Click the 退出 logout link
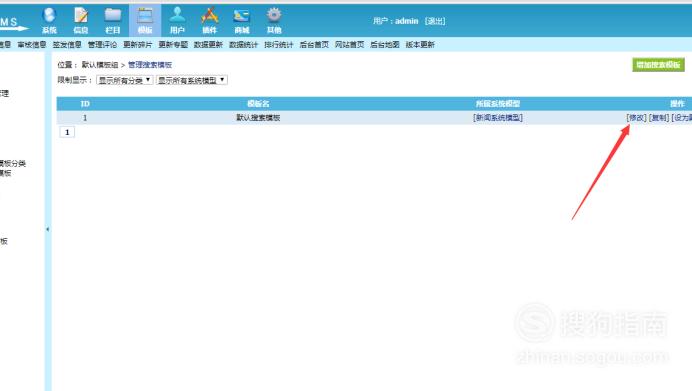The width and height of the screenshot is (692, 391). point(435,21)
